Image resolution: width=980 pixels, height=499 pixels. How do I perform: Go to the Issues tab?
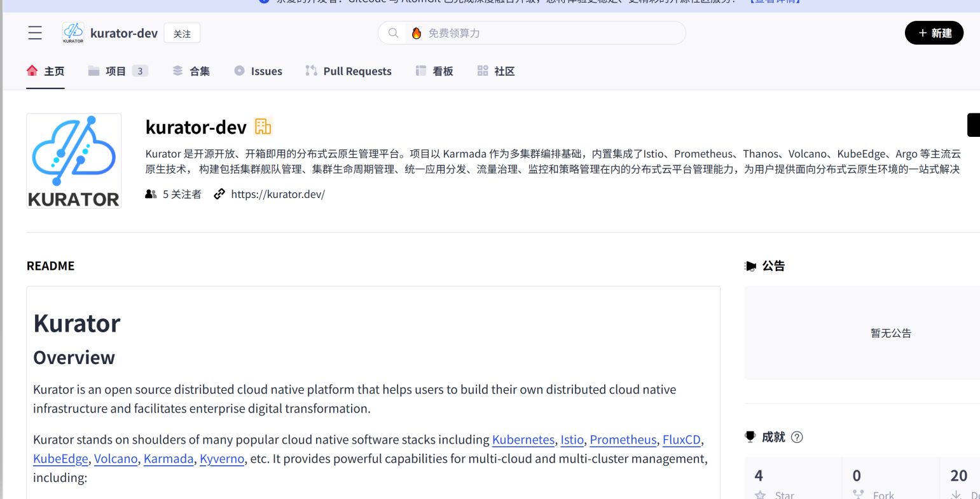(258, 71)
